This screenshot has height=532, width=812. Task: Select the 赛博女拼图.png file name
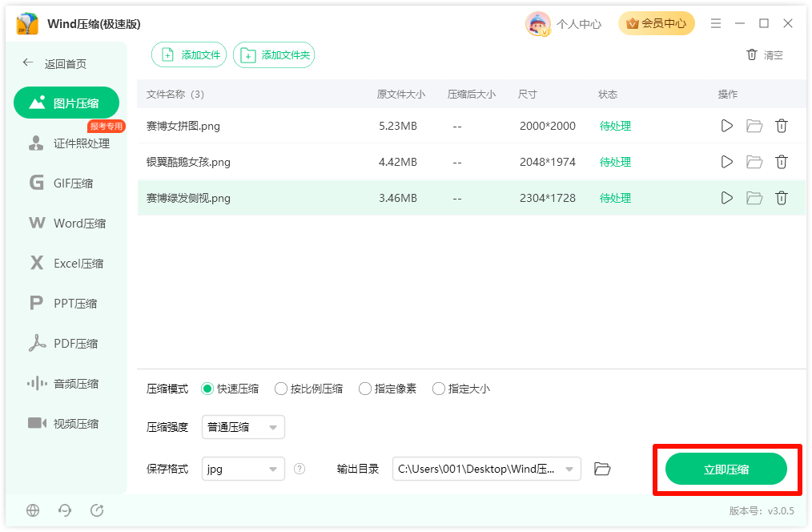tap(183, 126)
